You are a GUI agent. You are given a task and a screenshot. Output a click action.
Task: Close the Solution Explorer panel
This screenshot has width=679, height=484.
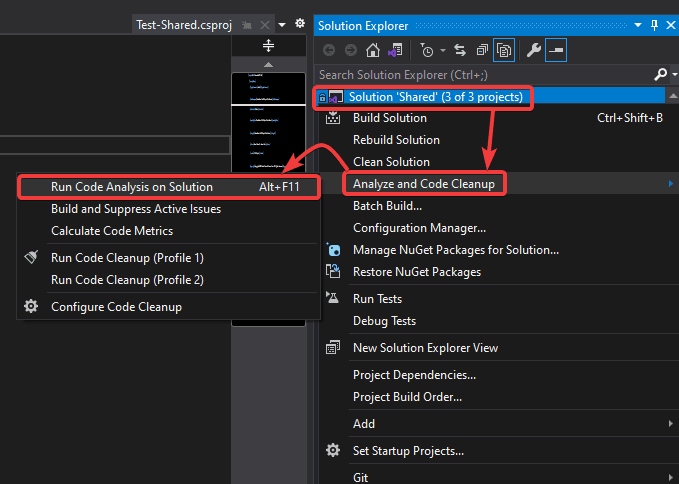[671, 26]
